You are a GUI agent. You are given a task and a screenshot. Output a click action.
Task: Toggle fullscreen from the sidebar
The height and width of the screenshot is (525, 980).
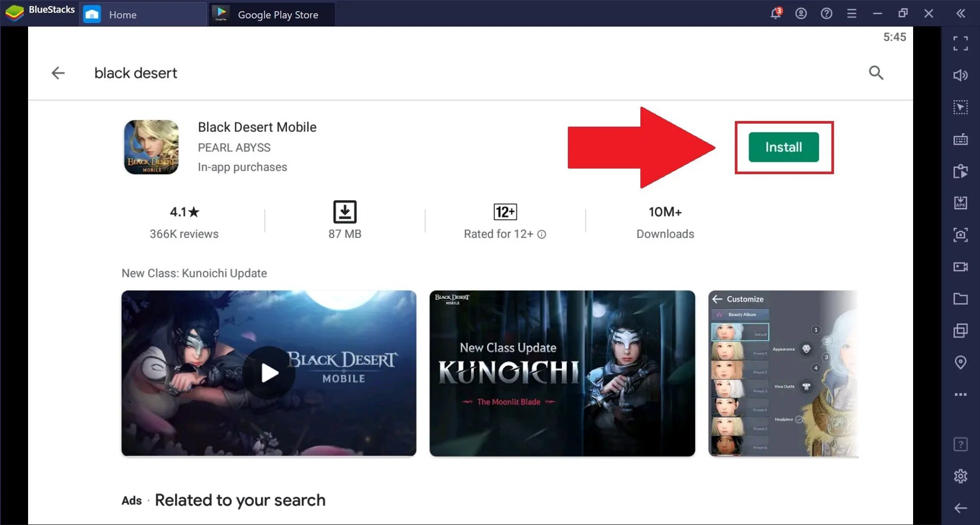(x=960, y=43)
